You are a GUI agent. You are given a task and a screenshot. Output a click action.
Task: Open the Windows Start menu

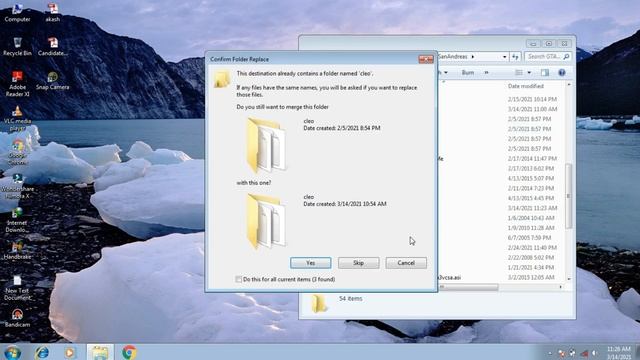pyautogui.click(x=12, y=352)
